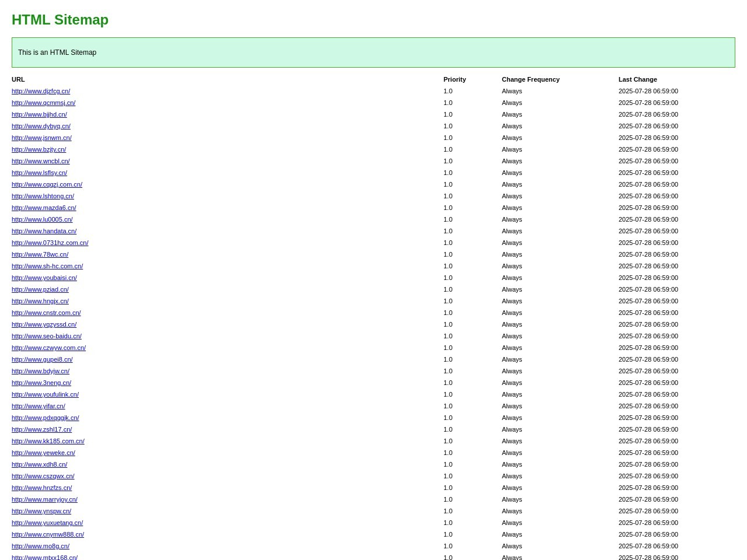Open the www.youfulink.cn link

[45, 394]
